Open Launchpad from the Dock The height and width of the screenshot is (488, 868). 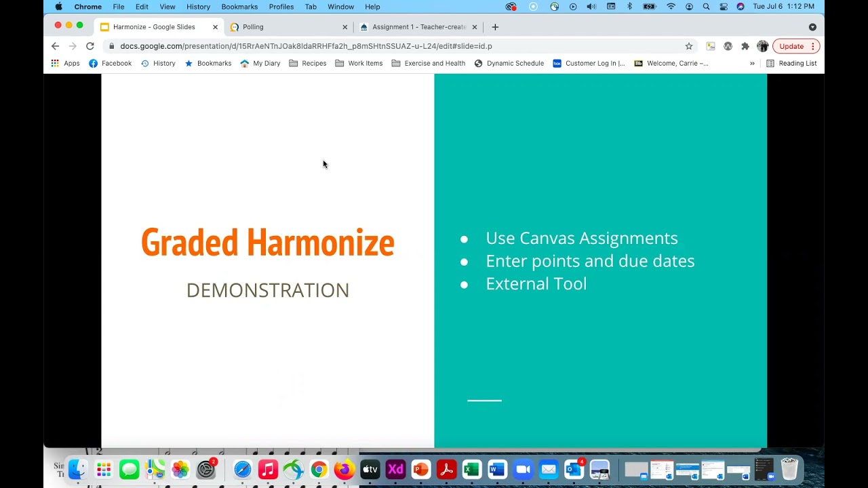coord(104,469)
